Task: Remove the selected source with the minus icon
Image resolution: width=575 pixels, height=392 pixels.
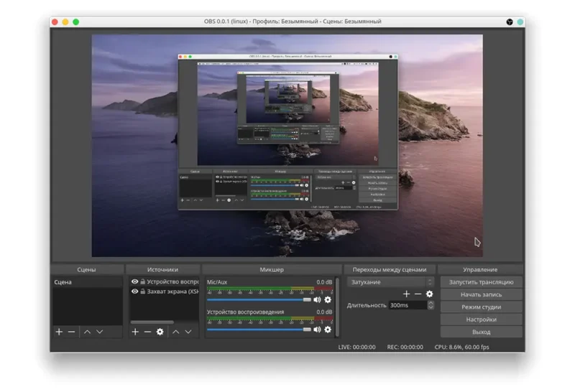Action: (x=147, y=332)
